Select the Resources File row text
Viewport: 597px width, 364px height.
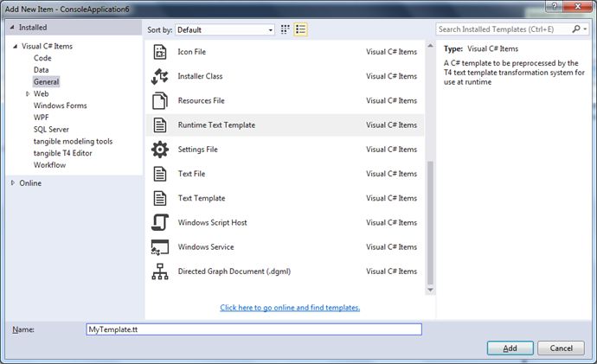(x=201, y=100)
